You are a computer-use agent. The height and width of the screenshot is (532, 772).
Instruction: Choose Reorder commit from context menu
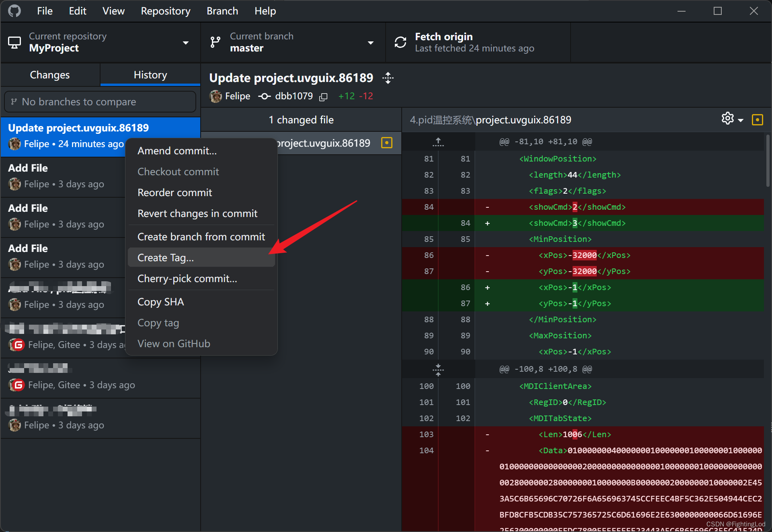coord(201,192)
